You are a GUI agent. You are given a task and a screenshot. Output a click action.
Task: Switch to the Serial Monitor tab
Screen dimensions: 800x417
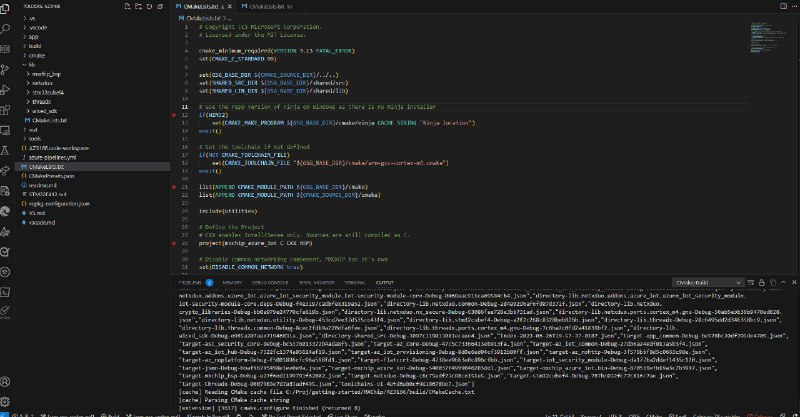(317, 282)
